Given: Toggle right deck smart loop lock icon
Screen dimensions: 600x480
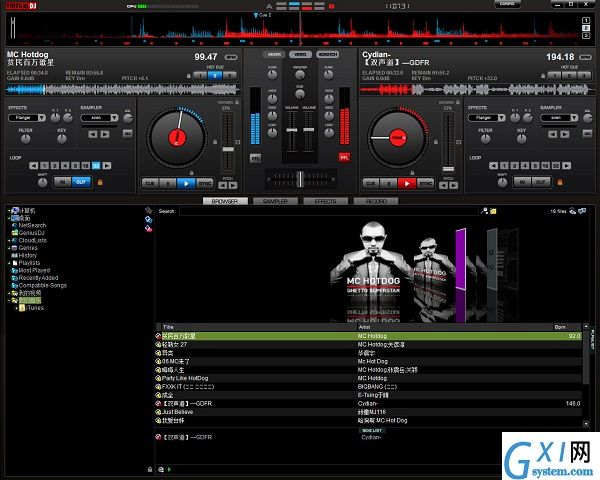Looking at the screenshot, I should (x=560, y=183).
